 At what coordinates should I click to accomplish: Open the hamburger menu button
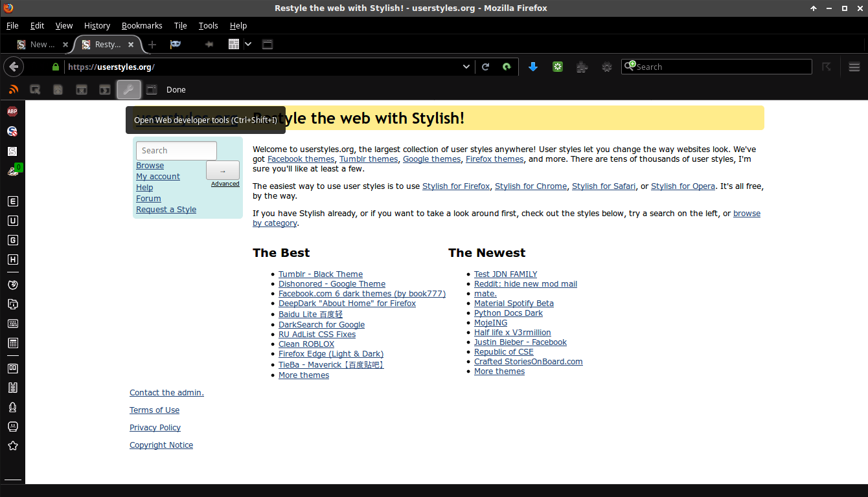(854, 67)
